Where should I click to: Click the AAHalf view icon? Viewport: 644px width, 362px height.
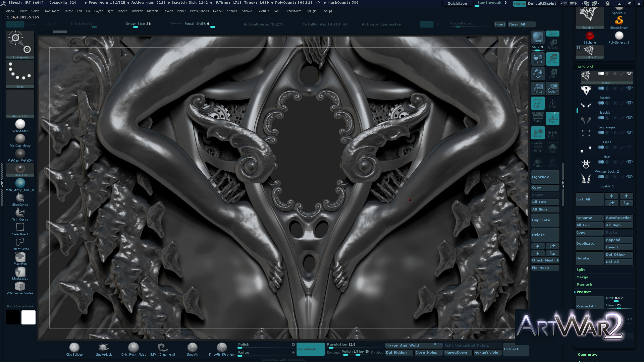[x=552, y=88]
